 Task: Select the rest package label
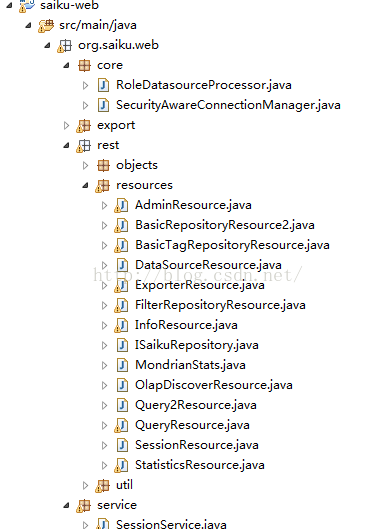point(108,145)
